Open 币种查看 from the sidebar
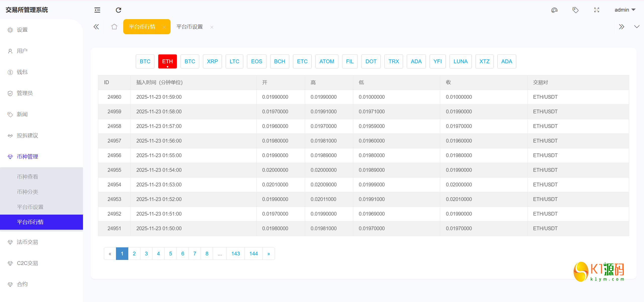Screen dimensions: 644x302 (27, 177)
